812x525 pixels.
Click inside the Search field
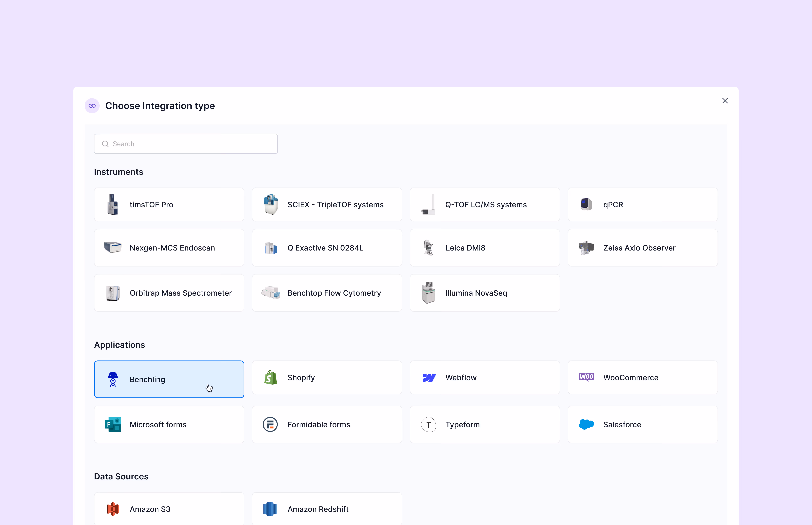click(186, 144)
